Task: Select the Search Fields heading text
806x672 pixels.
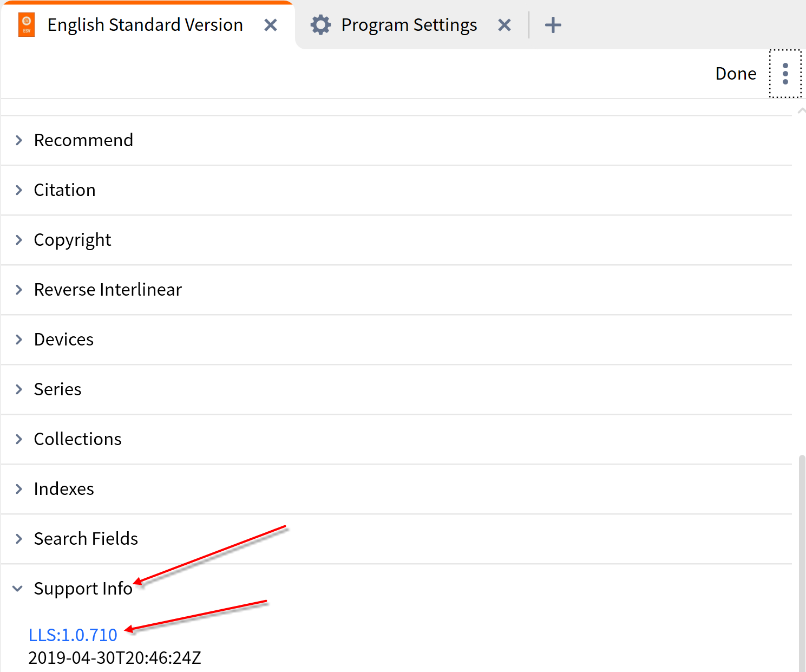Action: (86, 539)
